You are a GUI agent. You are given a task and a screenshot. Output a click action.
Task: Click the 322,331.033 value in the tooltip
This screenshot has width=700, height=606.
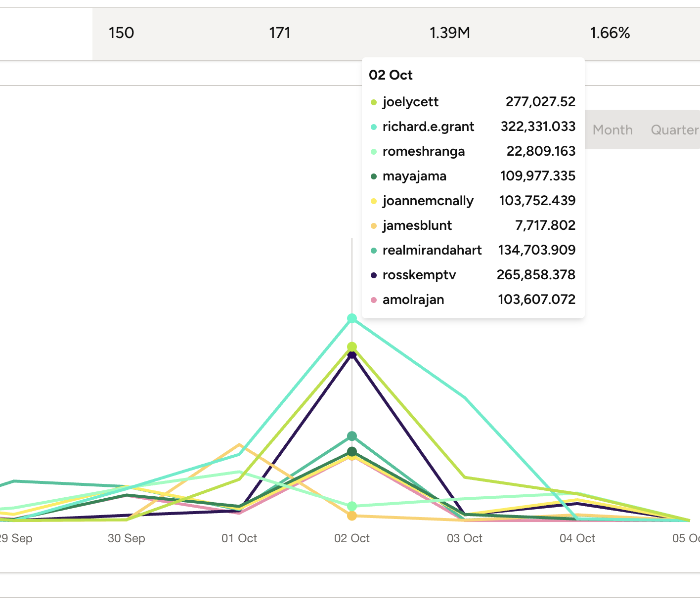538,127
